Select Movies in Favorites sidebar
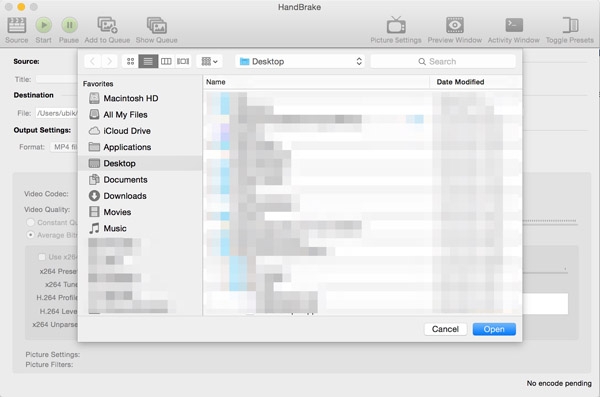 (x=140, y=212)
